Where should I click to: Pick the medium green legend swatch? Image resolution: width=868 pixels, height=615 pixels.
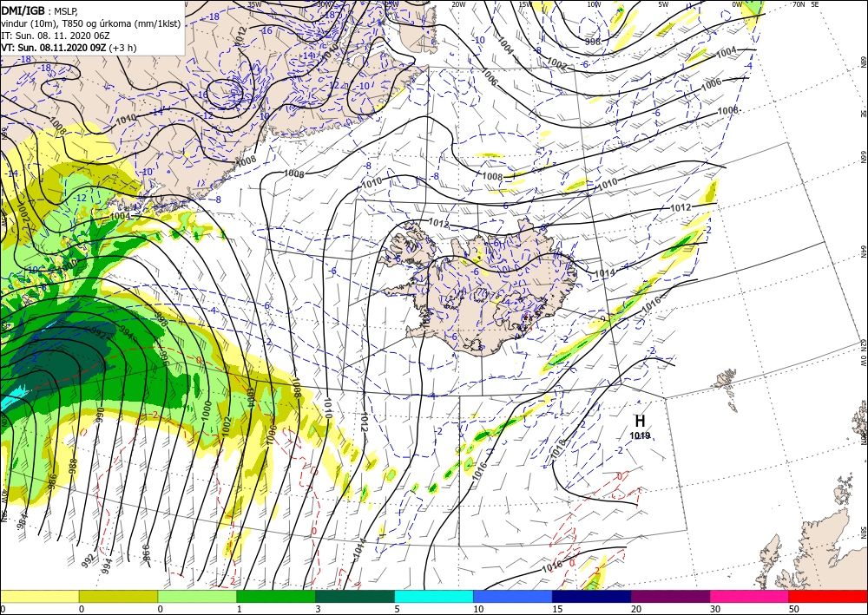tap(276, 596)
